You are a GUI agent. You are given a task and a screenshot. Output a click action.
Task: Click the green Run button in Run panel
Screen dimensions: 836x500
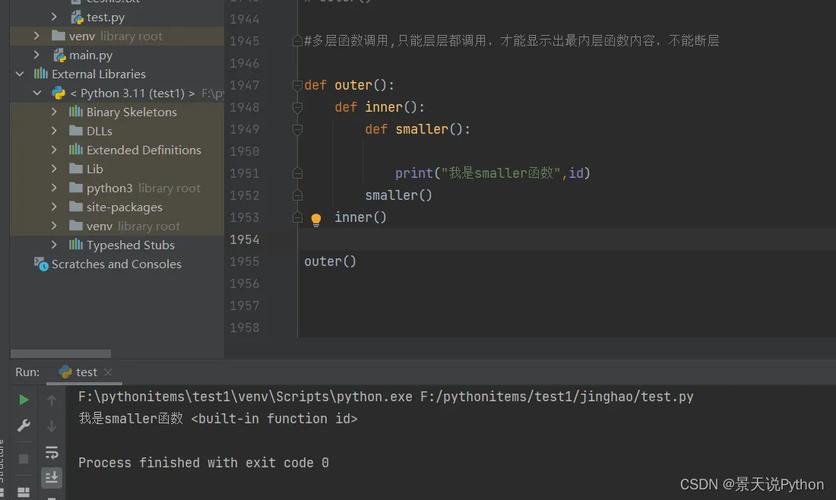(23, 400)
